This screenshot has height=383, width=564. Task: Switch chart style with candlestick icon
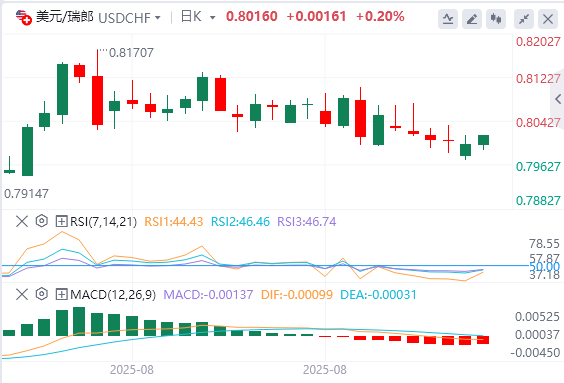click(496, 19)
